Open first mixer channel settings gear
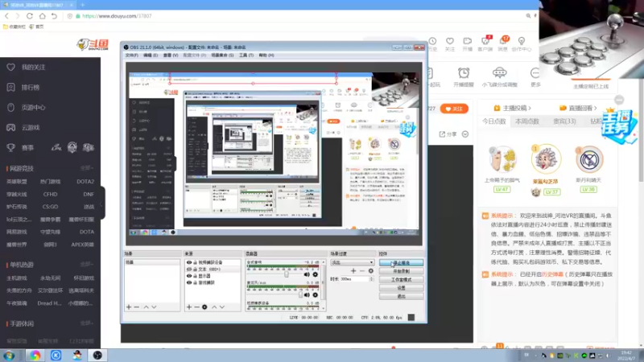 (315, 274)
